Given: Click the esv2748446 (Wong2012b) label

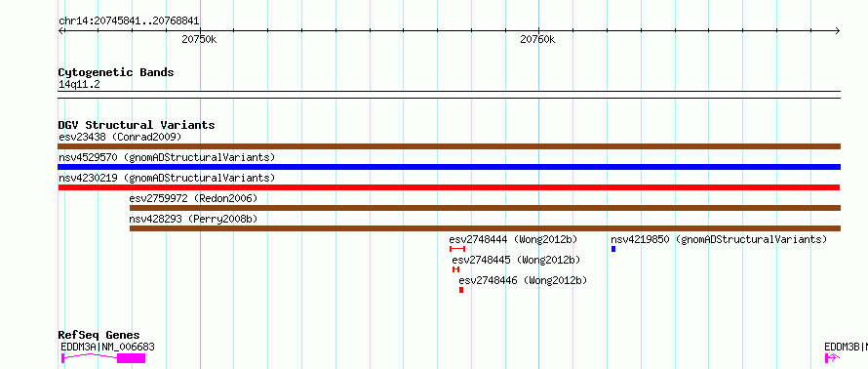Looking at the screenshot, I should point(523,280).
